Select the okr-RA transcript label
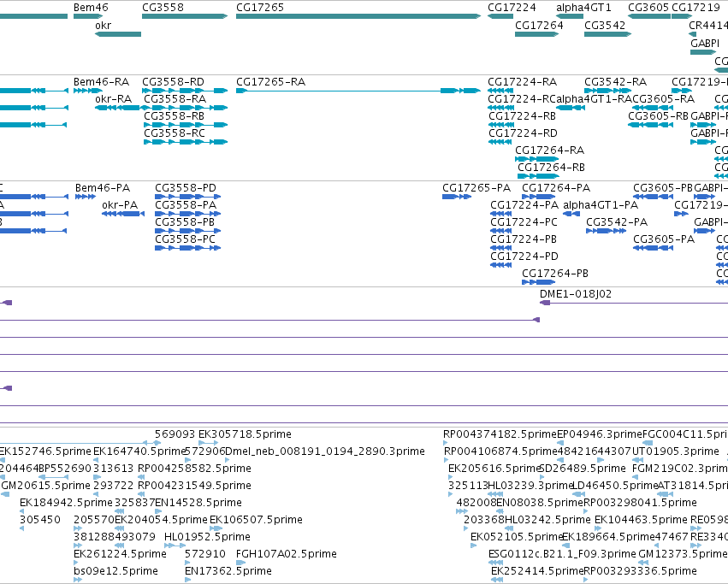Viewport: 728px width, 584px height. [113, 99]
